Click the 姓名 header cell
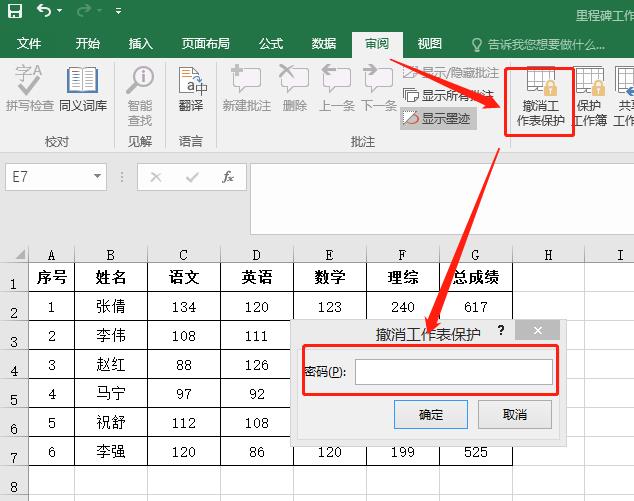The width and height of the screenshot is (634, 501). 111,277
